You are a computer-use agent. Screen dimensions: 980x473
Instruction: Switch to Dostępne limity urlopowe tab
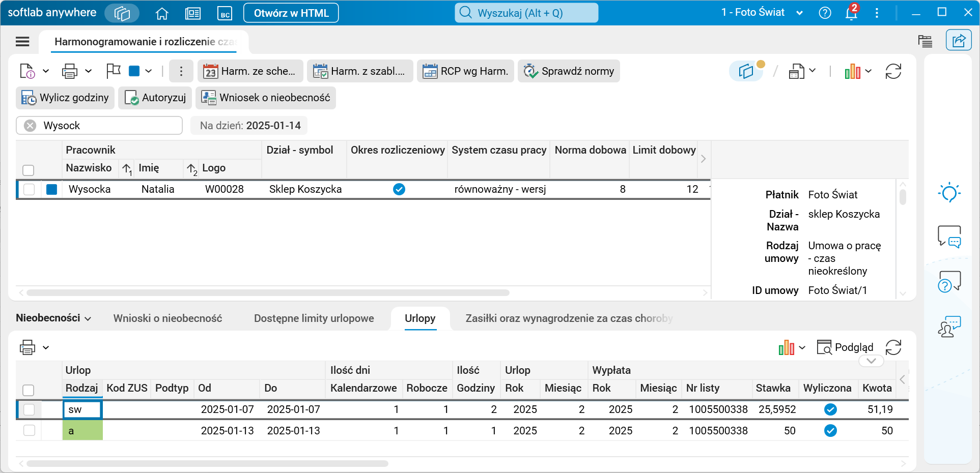click(314, 318)
